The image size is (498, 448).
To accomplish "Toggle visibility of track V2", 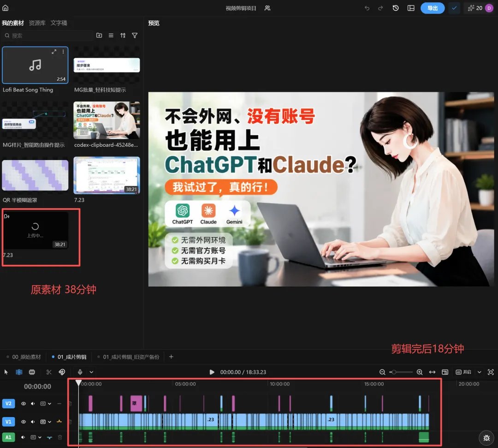I will 24,404.
